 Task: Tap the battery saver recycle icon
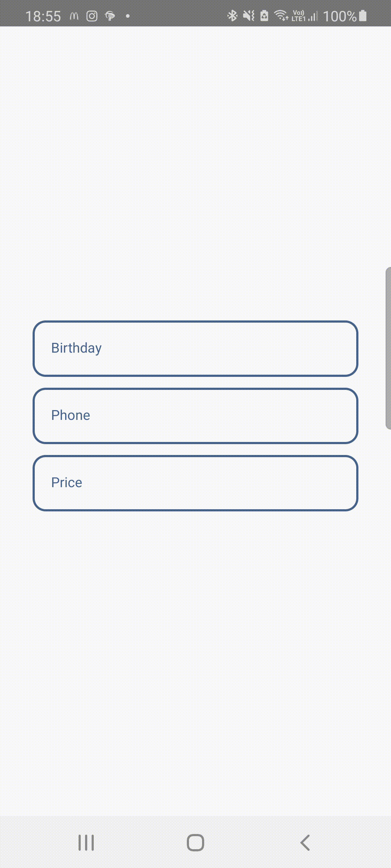(x=264, y=16)
